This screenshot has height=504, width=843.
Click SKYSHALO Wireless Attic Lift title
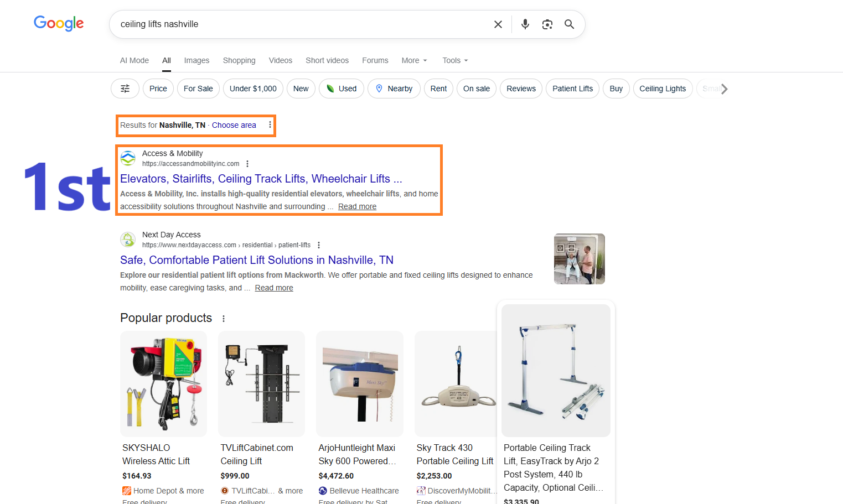pos(156,454)
